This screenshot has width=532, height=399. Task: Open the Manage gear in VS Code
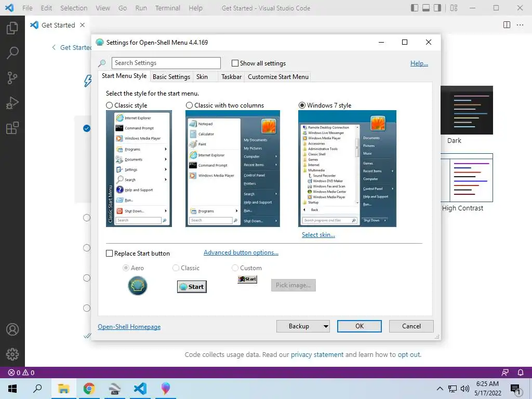[12, 354]
